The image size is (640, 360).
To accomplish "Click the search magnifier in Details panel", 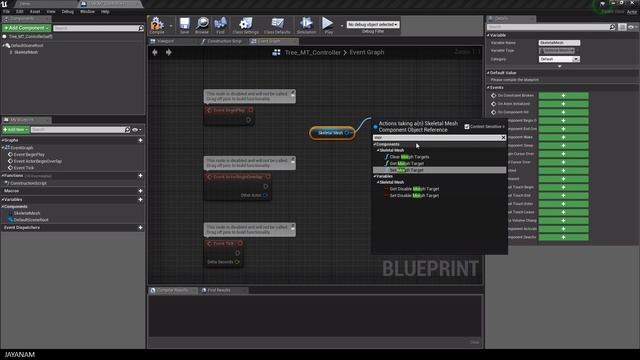I will (x=612, y=27).
